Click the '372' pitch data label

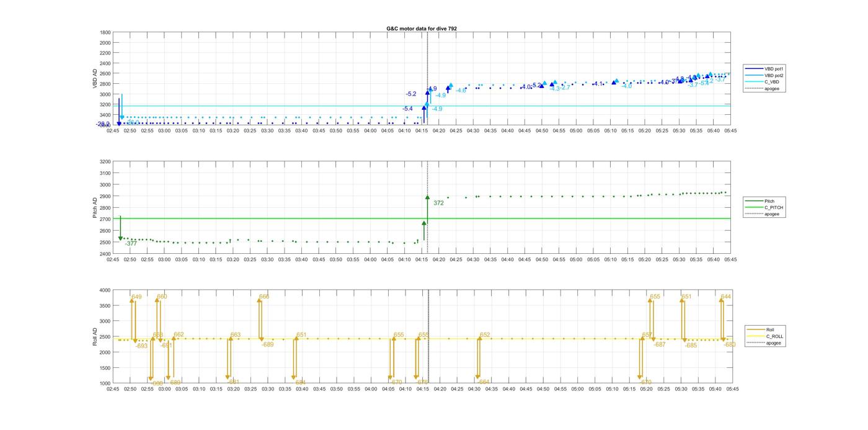pyautogui.click(x=438, y=203)
